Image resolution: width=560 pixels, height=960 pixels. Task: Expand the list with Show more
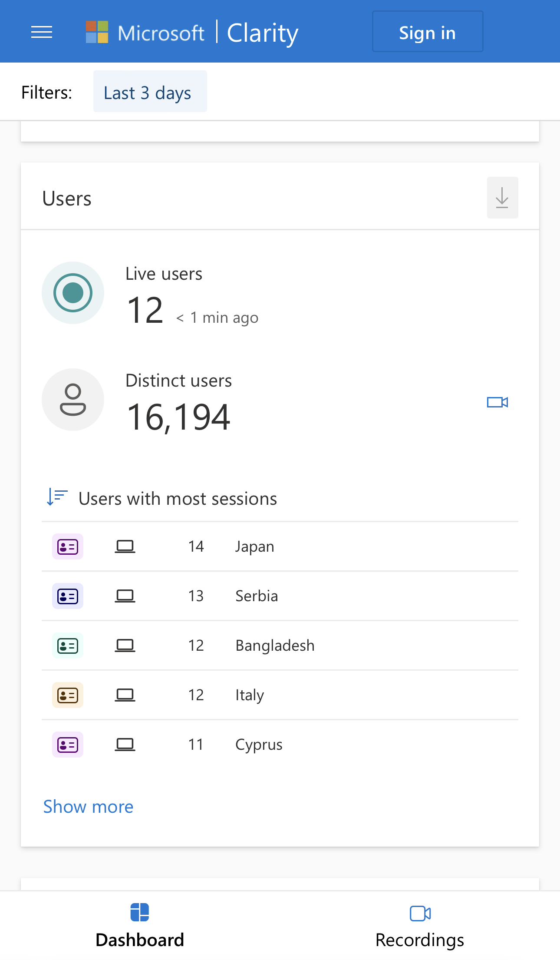coord(89,807)
